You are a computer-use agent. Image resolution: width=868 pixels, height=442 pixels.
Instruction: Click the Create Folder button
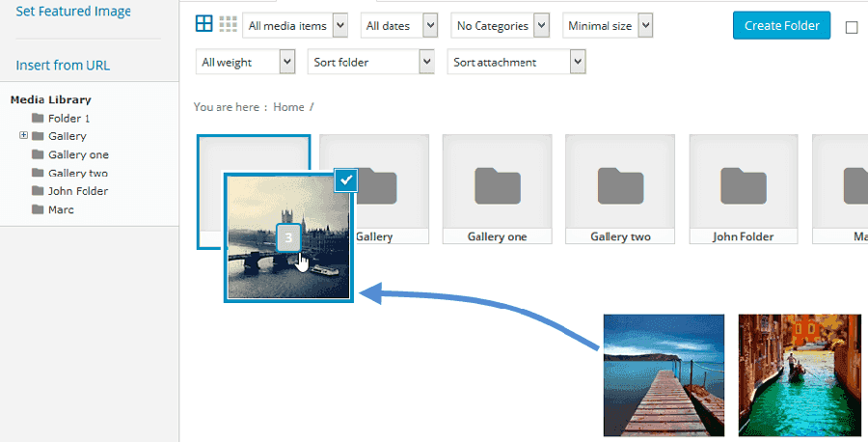pos(781,25)
